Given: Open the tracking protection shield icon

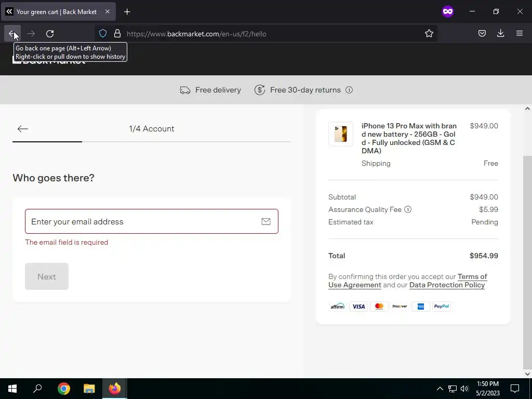Looking at the screenshot, I should tap(103, 34).
